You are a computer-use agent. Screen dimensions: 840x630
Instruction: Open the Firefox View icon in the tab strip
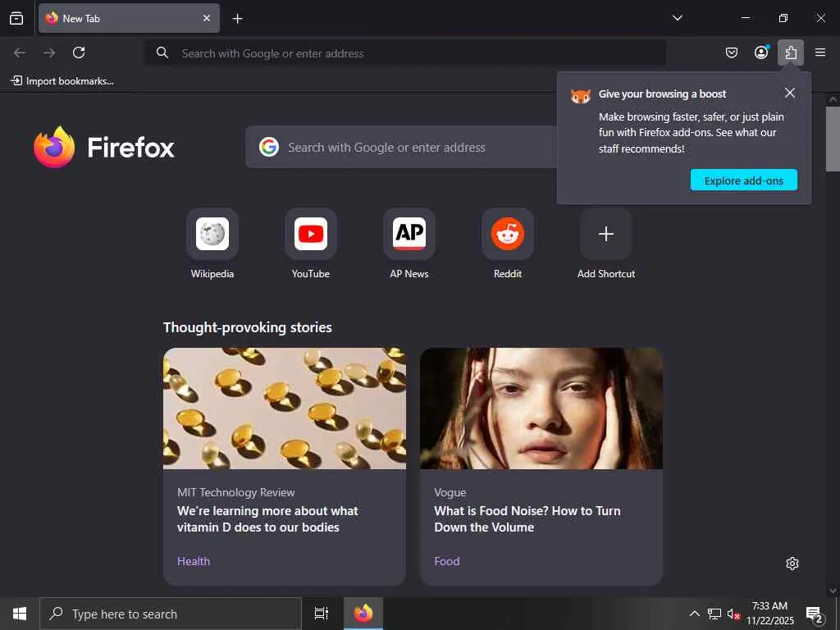(16, 18)
